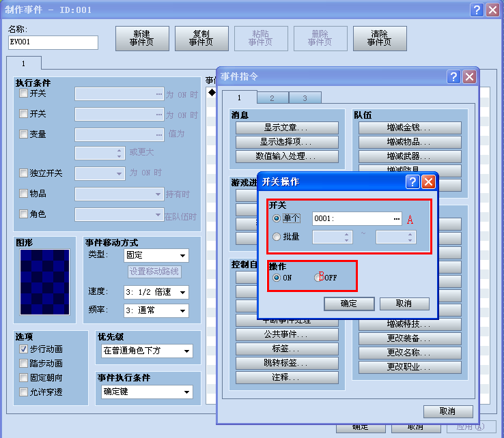Click 新建事件页 button

tap(142, 38)
